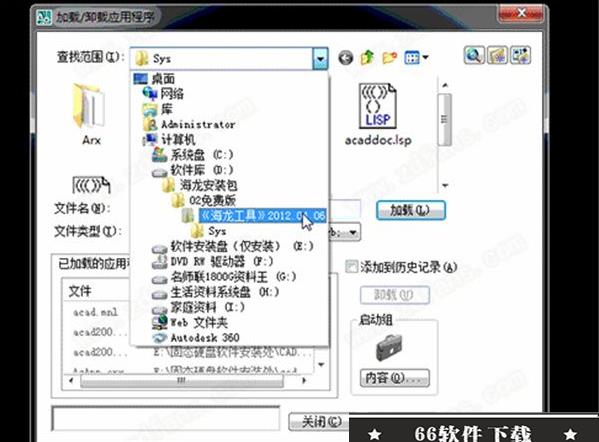Viewport: 599px width, 442px height.
Task: Select 桌面 in the location list
Action: (x=155, y=79)
